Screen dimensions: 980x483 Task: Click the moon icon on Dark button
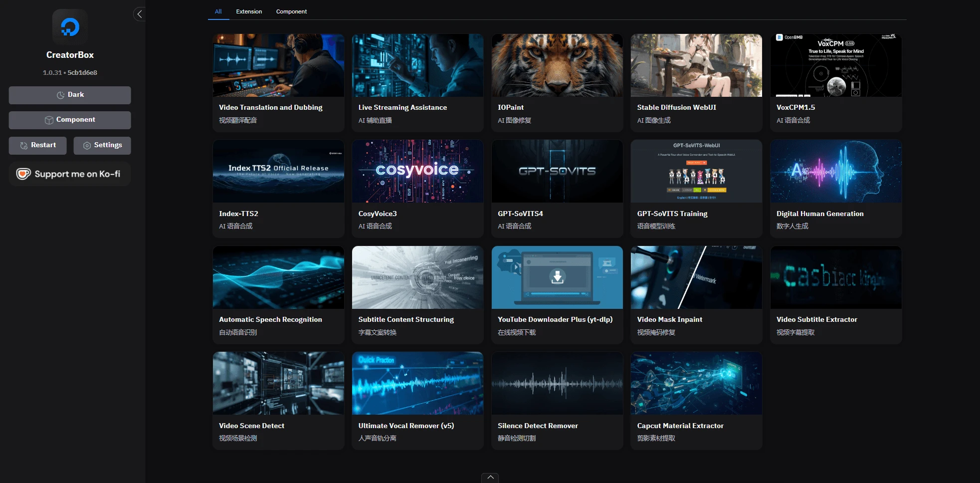(x=61, y=95)
